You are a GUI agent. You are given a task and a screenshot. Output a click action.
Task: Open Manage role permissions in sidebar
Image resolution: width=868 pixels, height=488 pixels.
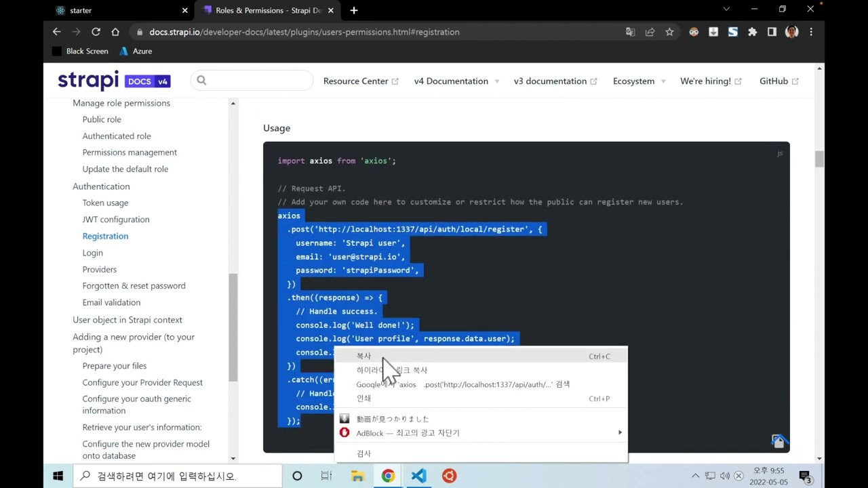(121, 103)
